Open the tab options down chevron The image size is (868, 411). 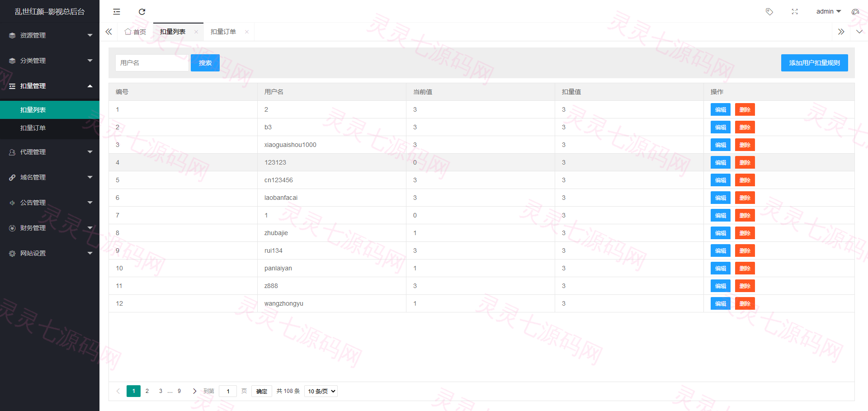point(859,32)
